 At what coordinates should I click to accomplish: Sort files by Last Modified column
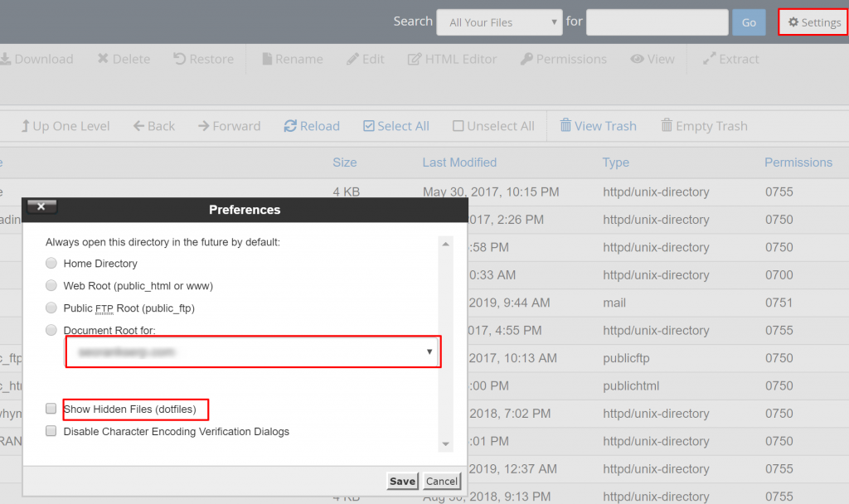click(459, 162)
